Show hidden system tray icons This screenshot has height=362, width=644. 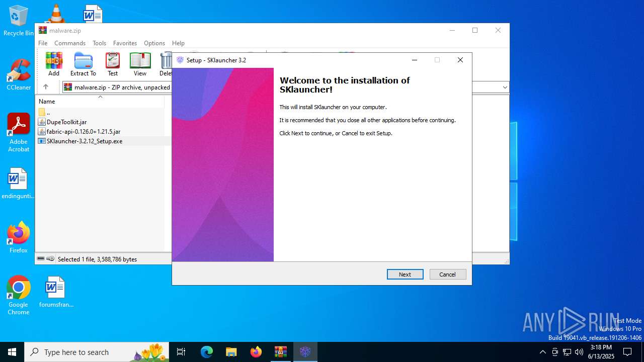point(542,352)
